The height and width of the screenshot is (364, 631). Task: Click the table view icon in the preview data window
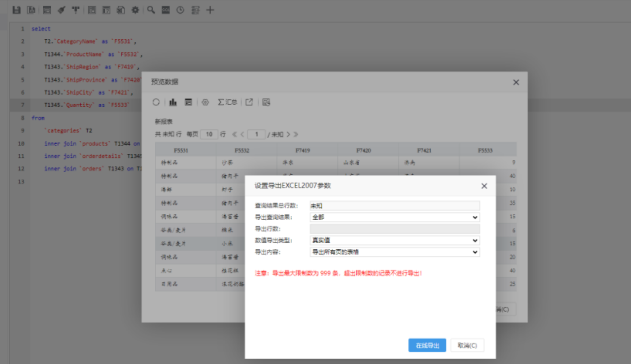188,102
